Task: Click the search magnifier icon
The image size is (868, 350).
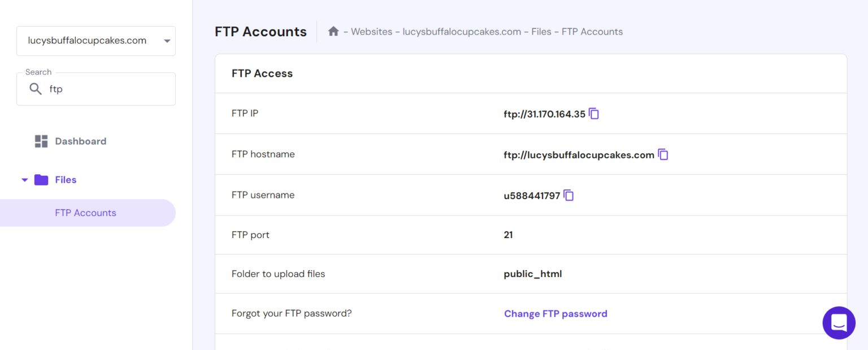Action: pyautogui.click(x=35, y=89)
